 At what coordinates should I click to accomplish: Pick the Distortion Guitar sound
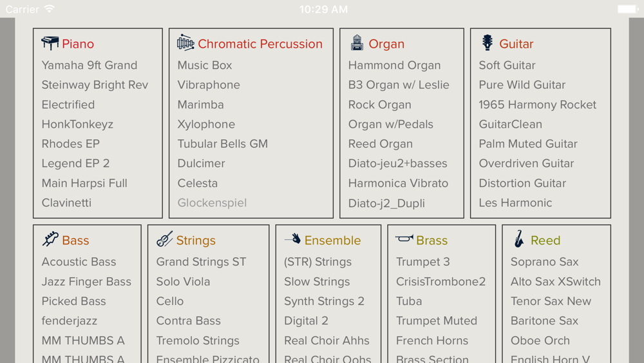(x=522, y=183)
